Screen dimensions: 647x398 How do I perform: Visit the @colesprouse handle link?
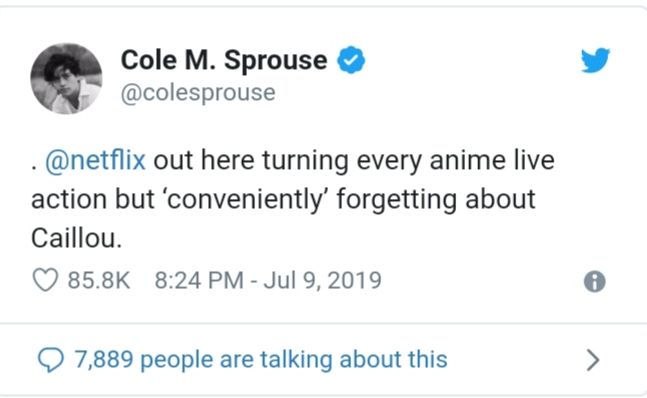(198, 93)
